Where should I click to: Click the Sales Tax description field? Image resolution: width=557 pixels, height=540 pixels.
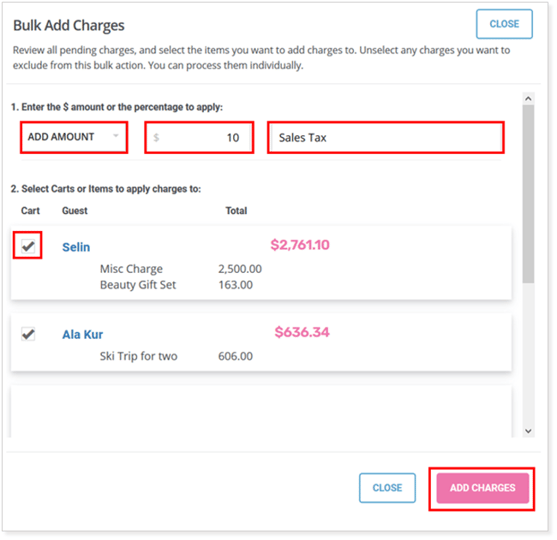(385, 137)
